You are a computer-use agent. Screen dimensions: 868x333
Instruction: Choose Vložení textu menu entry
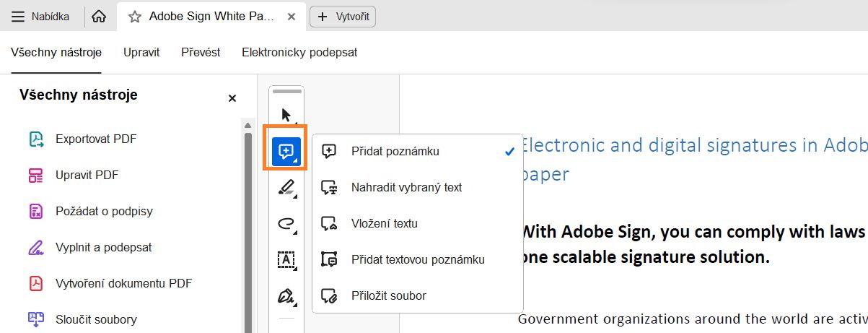click(418, 223)
